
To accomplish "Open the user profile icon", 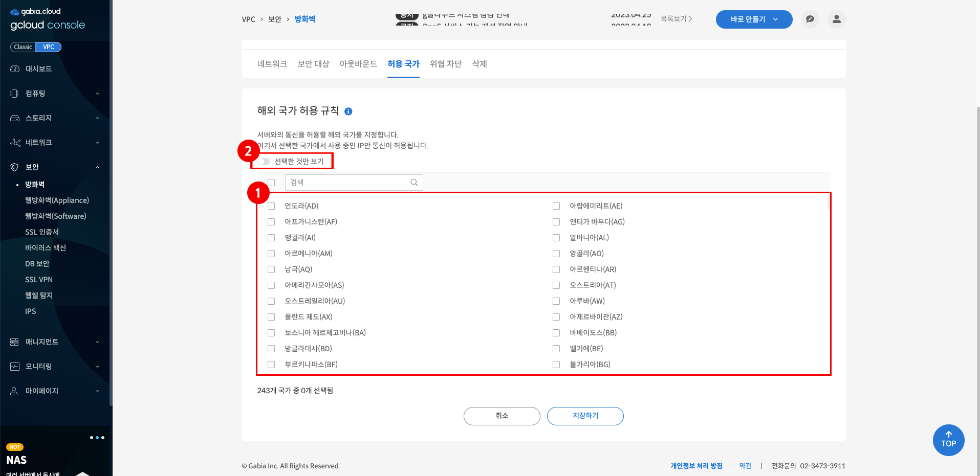I will pyautogui.click(x=836, y=19).
